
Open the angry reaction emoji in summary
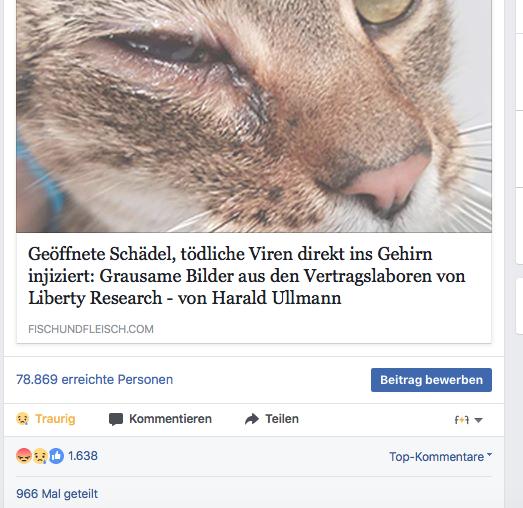(24, 456)
